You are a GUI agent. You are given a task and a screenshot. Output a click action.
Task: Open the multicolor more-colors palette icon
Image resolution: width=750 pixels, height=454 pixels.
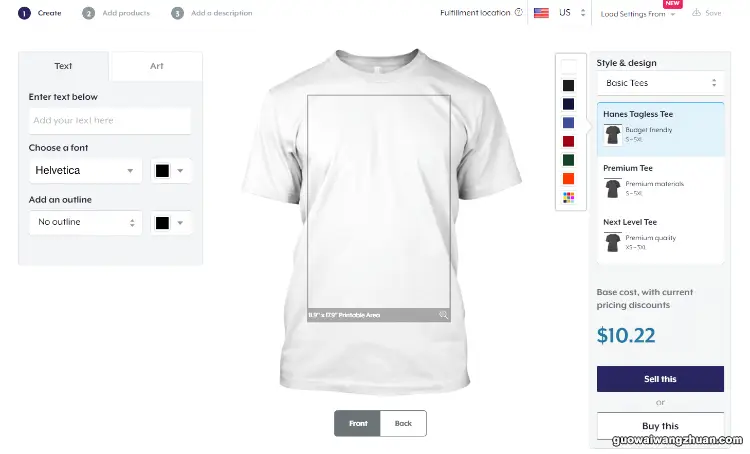(568, 197)
